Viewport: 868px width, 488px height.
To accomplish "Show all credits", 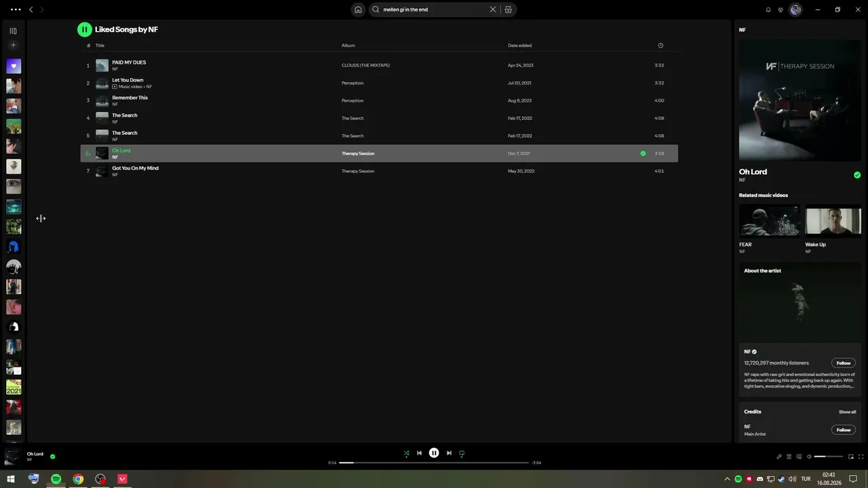I will (x=847, y=412).
